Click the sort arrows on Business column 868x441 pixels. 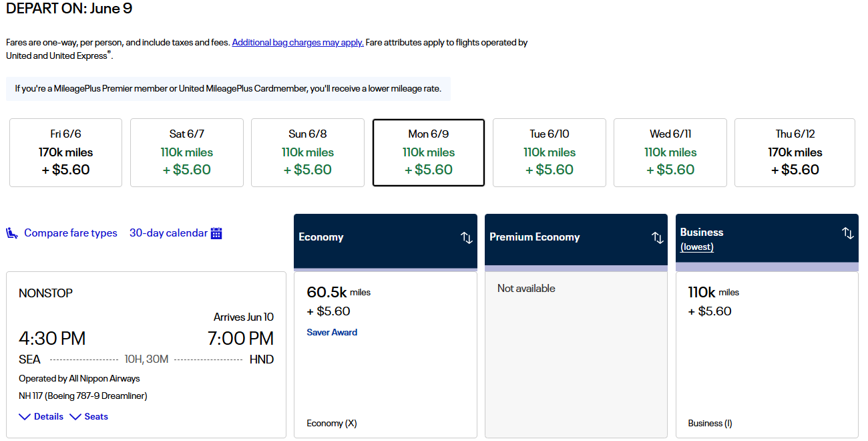click(x=847, y=233)
